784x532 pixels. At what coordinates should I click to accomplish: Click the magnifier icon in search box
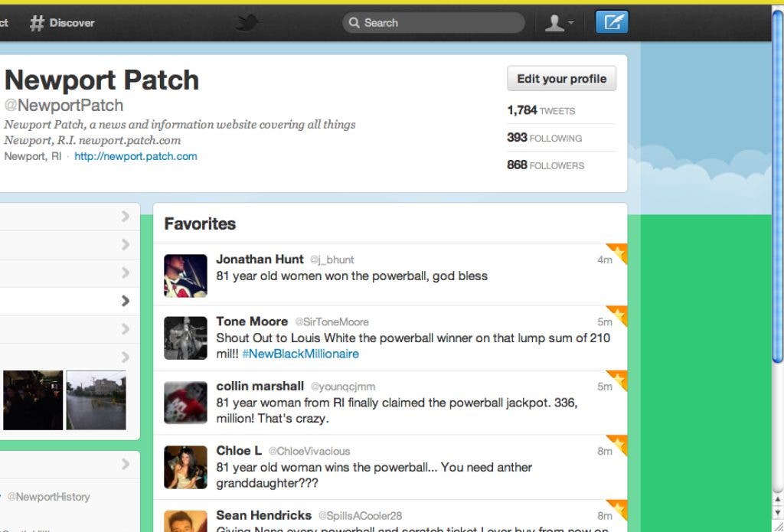pyautogui.click(x=354, y=22)
